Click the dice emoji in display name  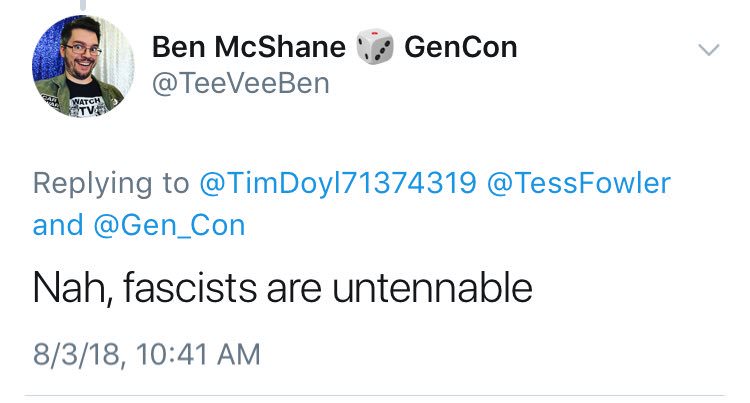click(375, 46)
